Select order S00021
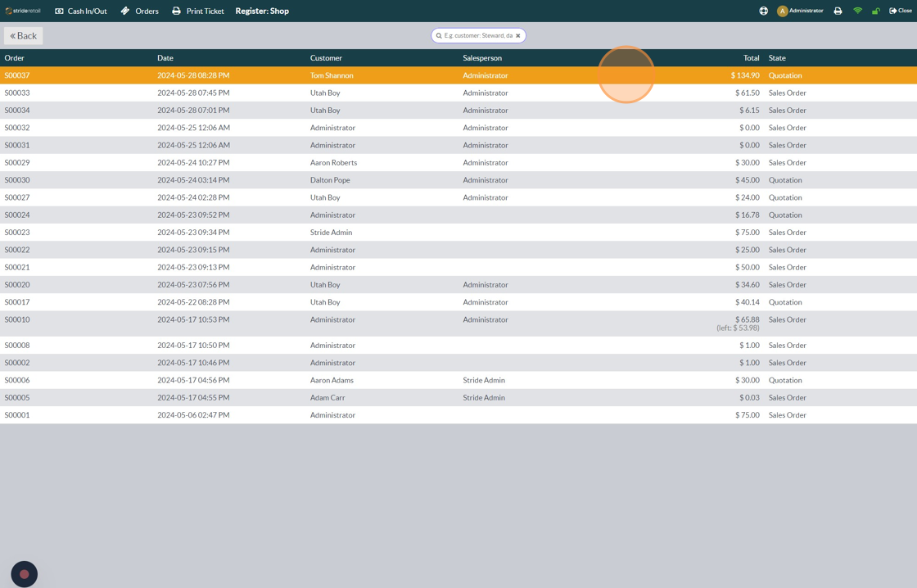 coord(458,267)
